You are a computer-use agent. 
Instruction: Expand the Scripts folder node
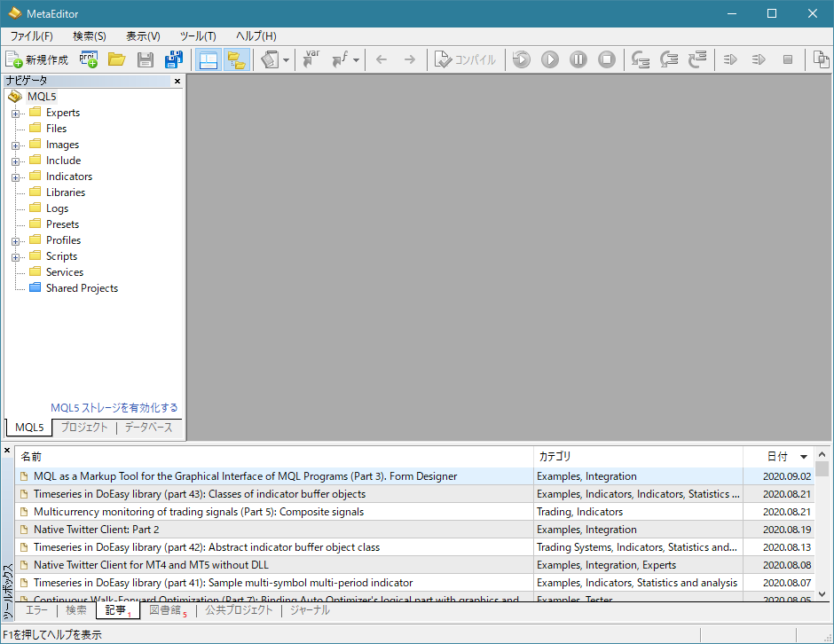tap(15, 256)
